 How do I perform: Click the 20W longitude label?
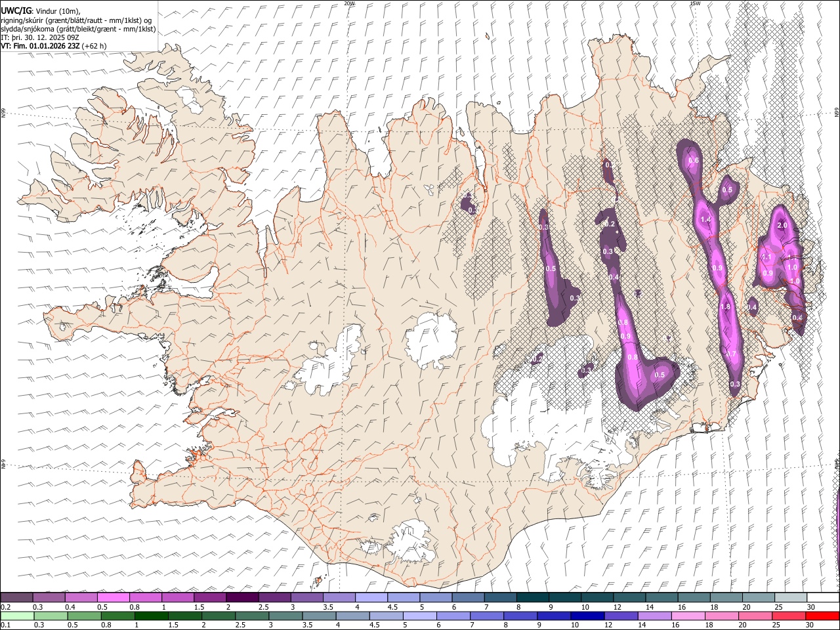point(349,3)
